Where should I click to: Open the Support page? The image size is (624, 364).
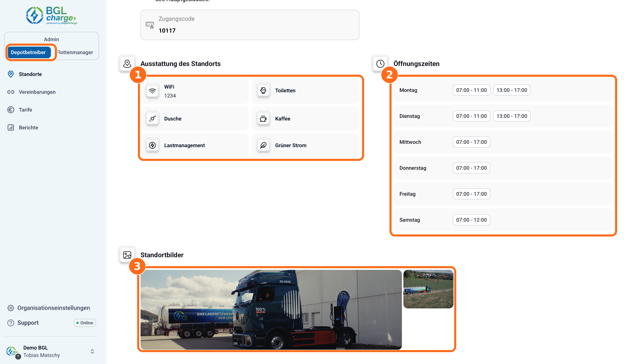point(28,323)
